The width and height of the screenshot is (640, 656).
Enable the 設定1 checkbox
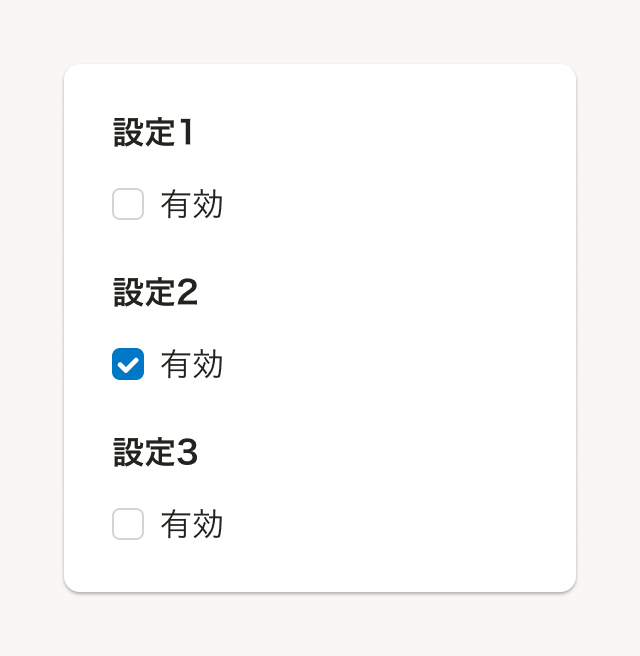pyautogui.click(x=128, y=204)
